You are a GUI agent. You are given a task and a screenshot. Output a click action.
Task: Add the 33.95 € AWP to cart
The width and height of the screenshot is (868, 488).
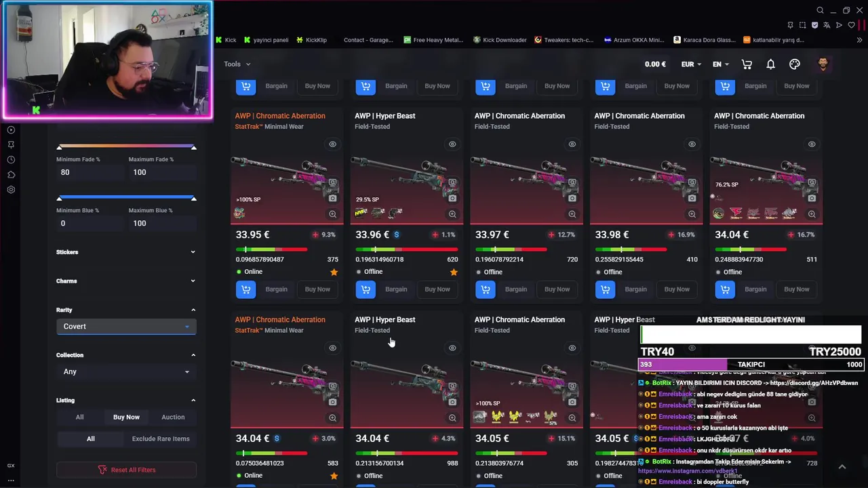tap(245, 289)
